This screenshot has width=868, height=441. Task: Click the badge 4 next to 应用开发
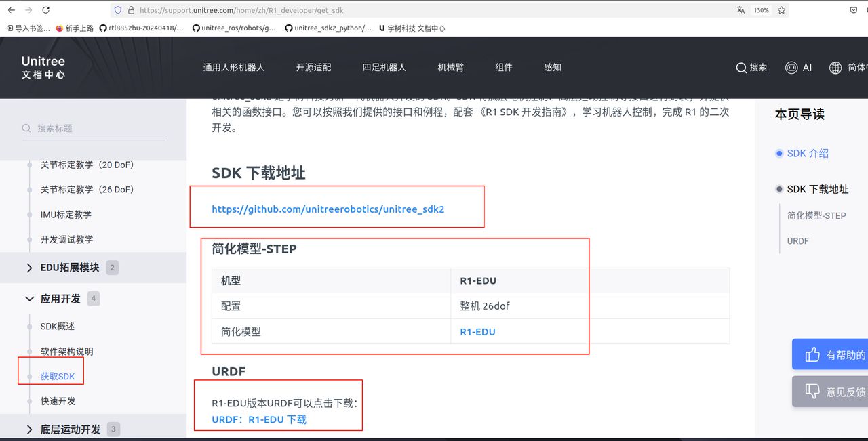click(94, 299)
